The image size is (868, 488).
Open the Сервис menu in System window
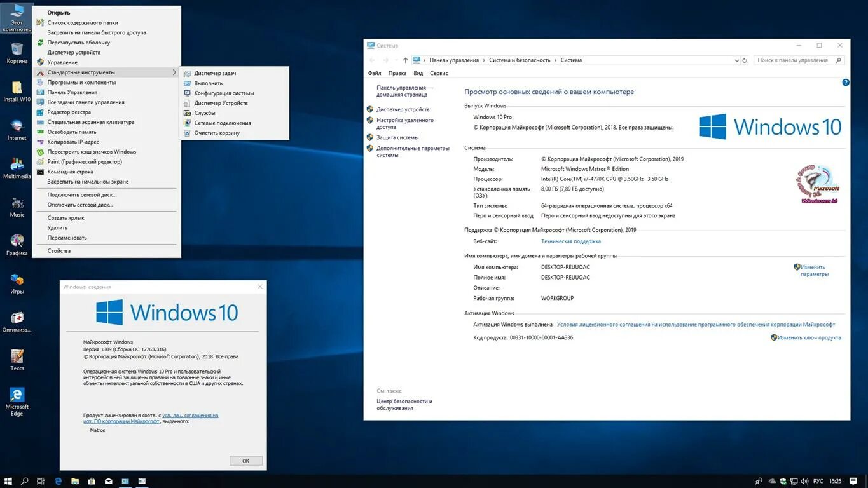click(439, 73)
